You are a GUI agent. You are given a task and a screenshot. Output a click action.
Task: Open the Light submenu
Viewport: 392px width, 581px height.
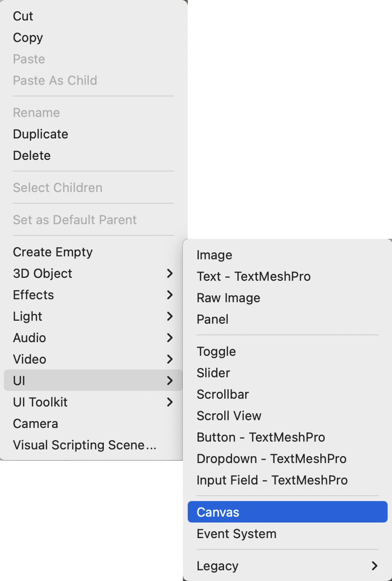click(x=28, y=316)
